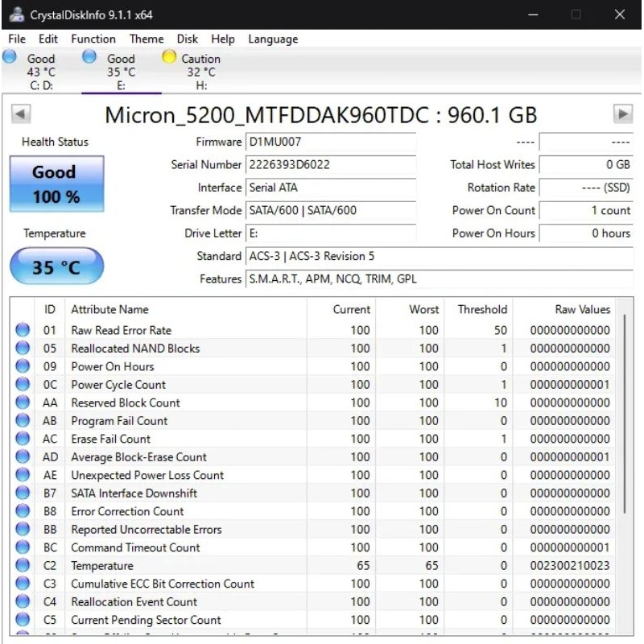
Task: Close the CrystalDiskInfo window
Action: 619,14
